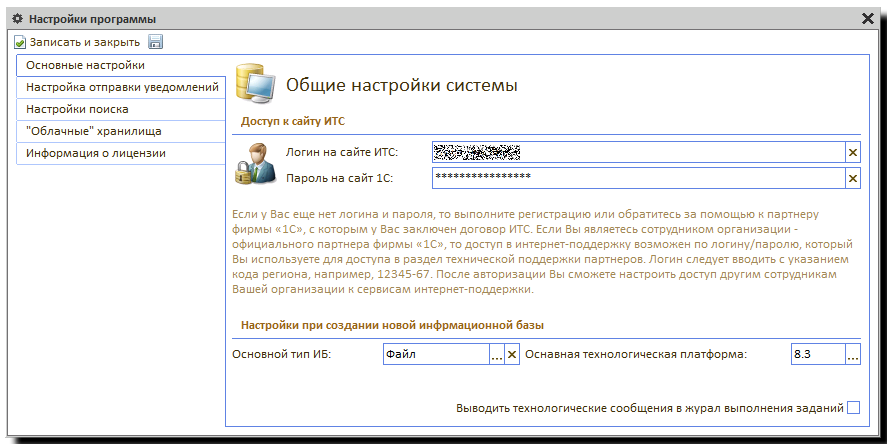Click the user with padlock icon
The height and width of the screenshot is (444, 887).
(x=252, y=164)
